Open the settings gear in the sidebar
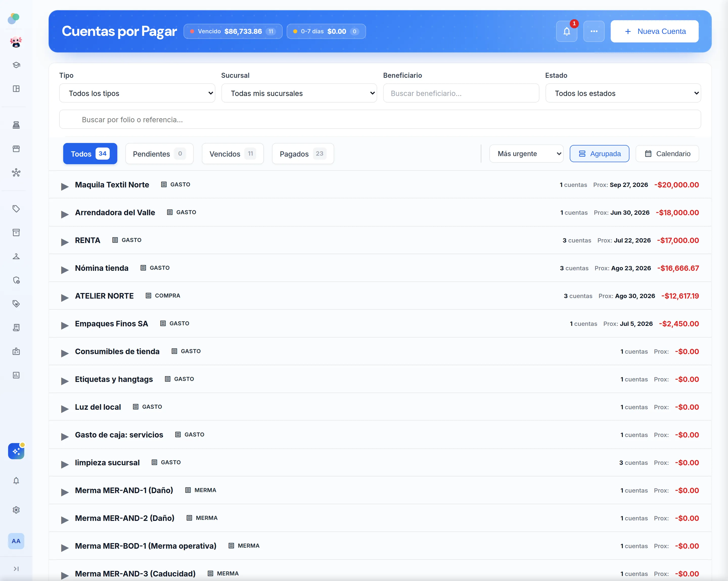 point(16,510)
